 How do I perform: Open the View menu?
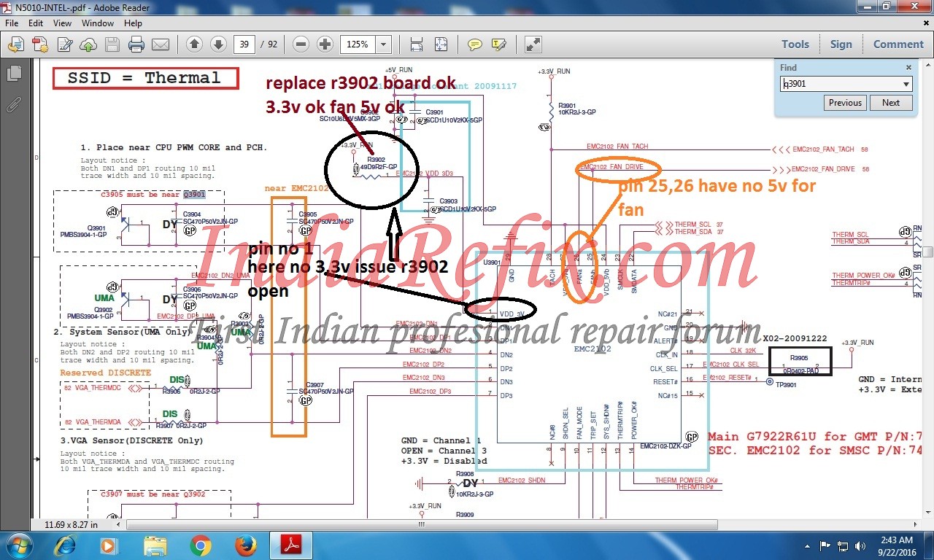click(62, 23)
